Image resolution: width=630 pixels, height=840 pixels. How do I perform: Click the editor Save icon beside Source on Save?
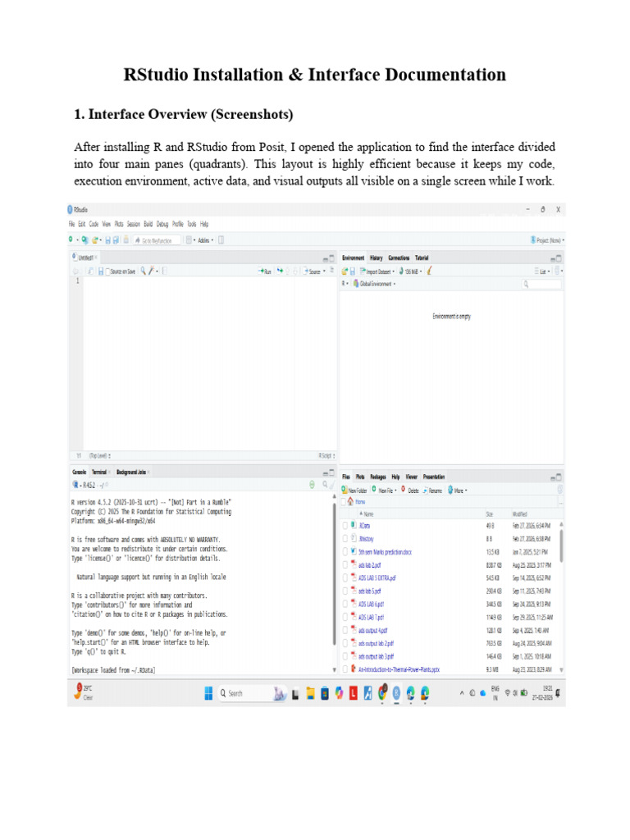coord(101,272)
